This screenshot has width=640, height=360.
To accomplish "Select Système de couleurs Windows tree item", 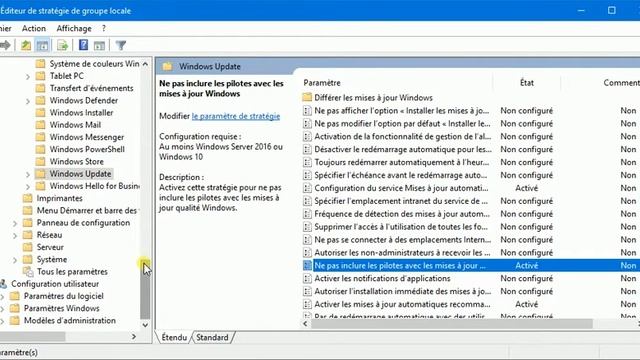I will tap(94, 64).
